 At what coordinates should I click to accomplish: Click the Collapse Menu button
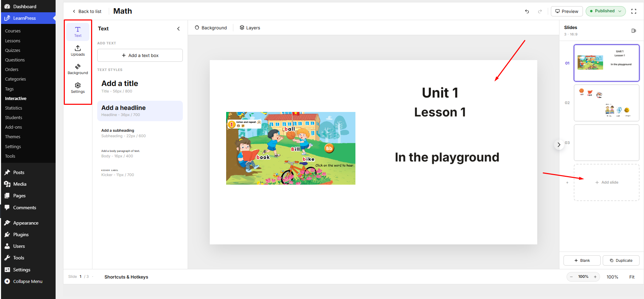(28, 281)
